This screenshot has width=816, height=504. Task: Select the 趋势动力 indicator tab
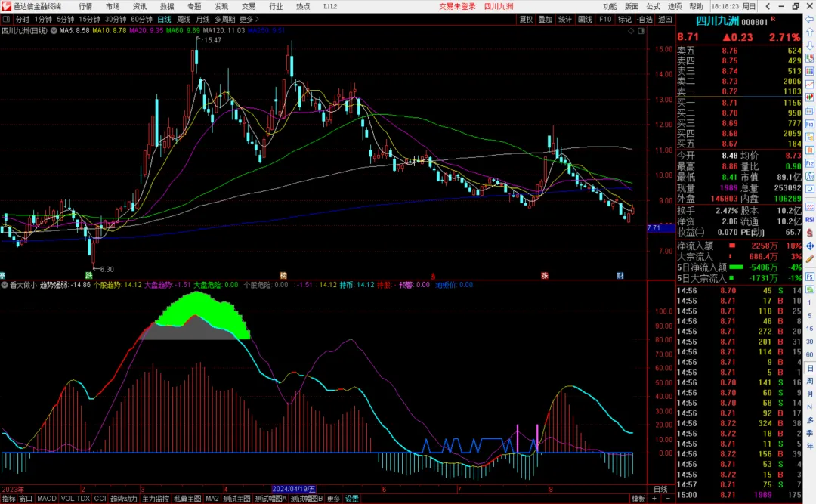pos(124,499)
